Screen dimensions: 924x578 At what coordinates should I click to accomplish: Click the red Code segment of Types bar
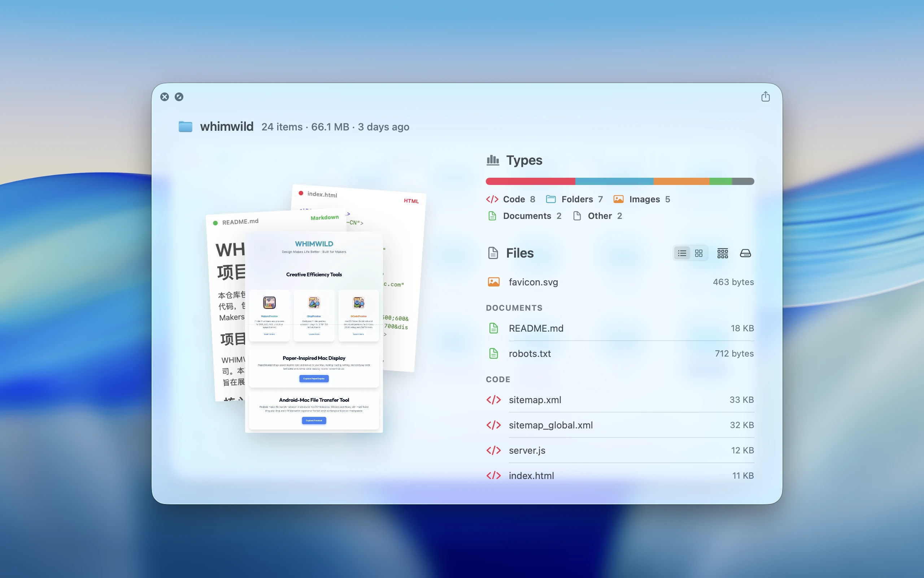point(530,181)
